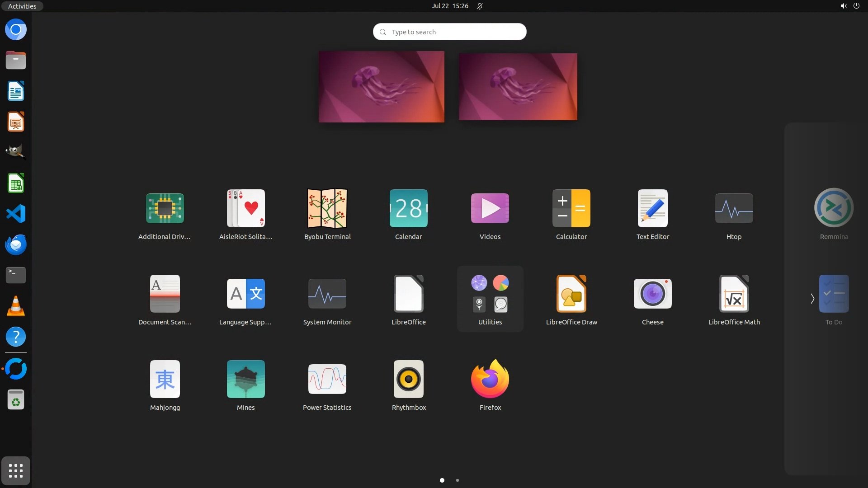The width and height of the screenshot is (868, 488).
Task: Open the Mines game
Action: click(x=245, y=380)
